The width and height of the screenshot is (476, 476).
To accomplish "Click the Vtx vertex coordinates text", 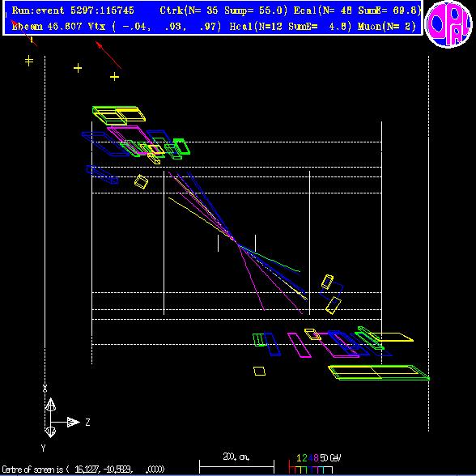I will point(155,27).
